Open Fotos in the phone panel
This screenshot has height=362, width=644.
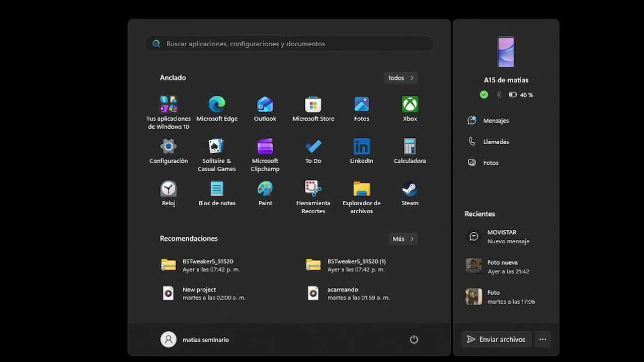(x=483, y=163)
